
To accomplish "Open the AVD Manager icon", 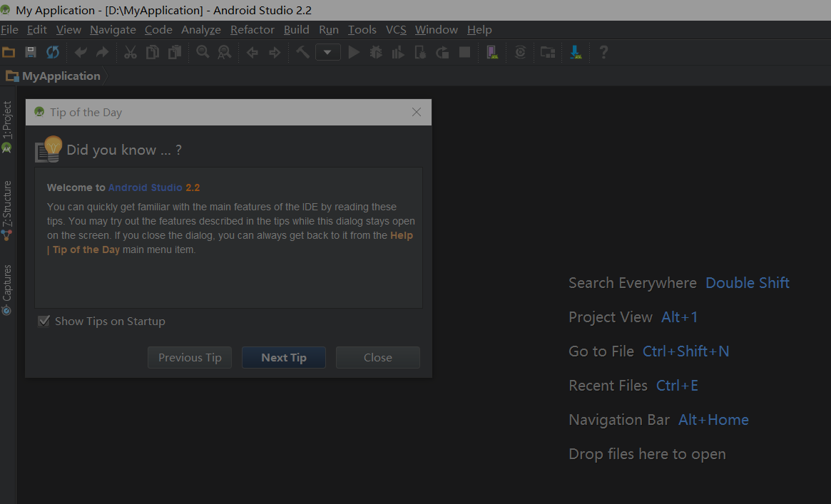I will click(x=492, y=53).
